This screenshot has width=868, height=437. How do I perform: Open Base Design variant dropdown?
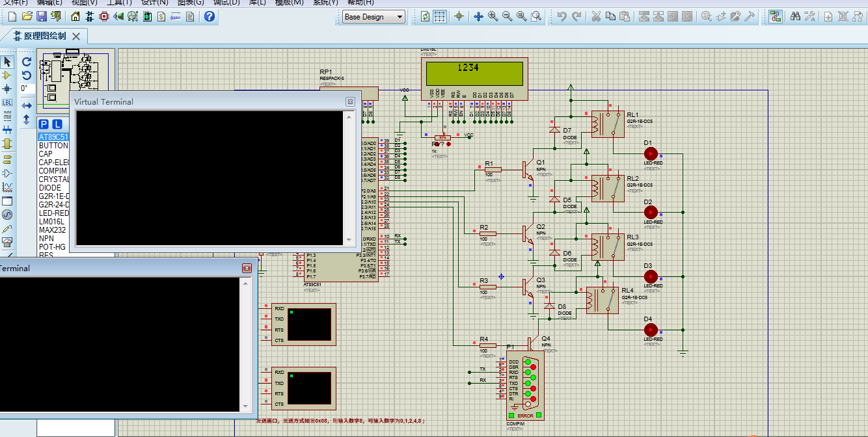[x=373, y=17]
